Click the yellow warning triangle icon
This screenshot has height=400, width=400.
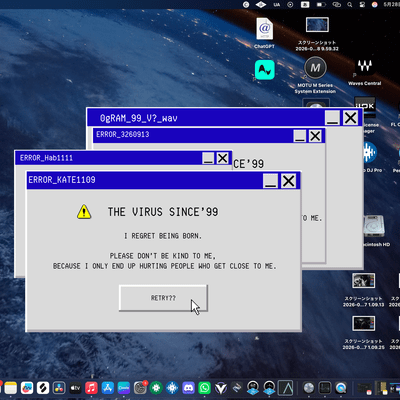click(x=84, y=212)
